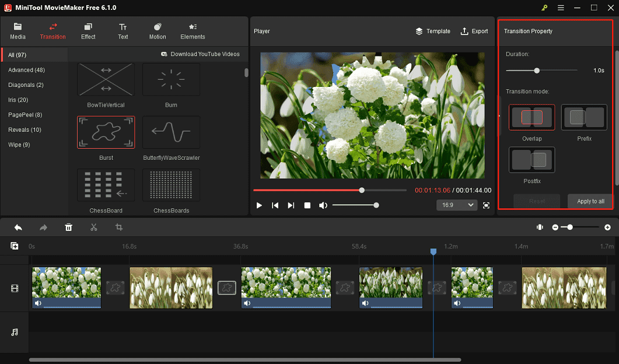Select transition slot after the first clip
The width and height of the screenshot is (619, 364).
click(x=116, y=288)
